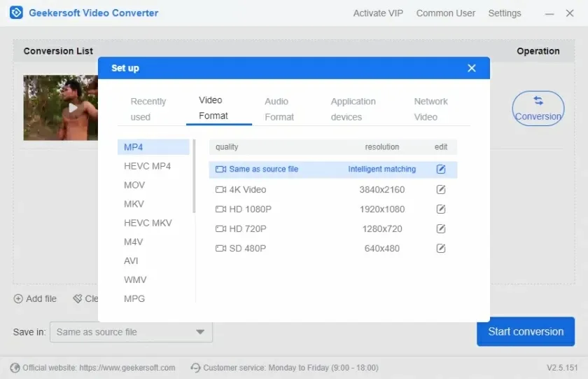Click edit icon for SD 480P preset
The height and width of the screenshot is (379, 588).
pyautogui.click(x=441, y=249)
